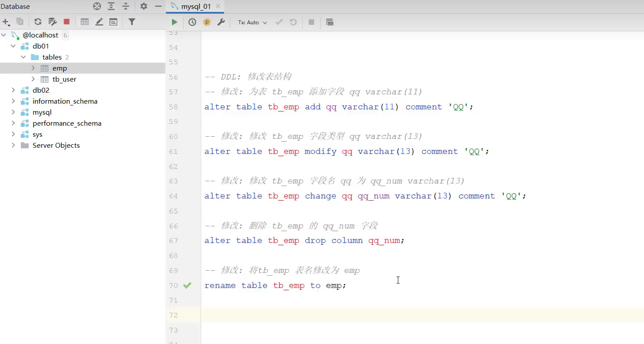The height and width of the screenshot is (344, 644).
Task: Open console parameters with the 'p' icon
Action: coord(206,22)
